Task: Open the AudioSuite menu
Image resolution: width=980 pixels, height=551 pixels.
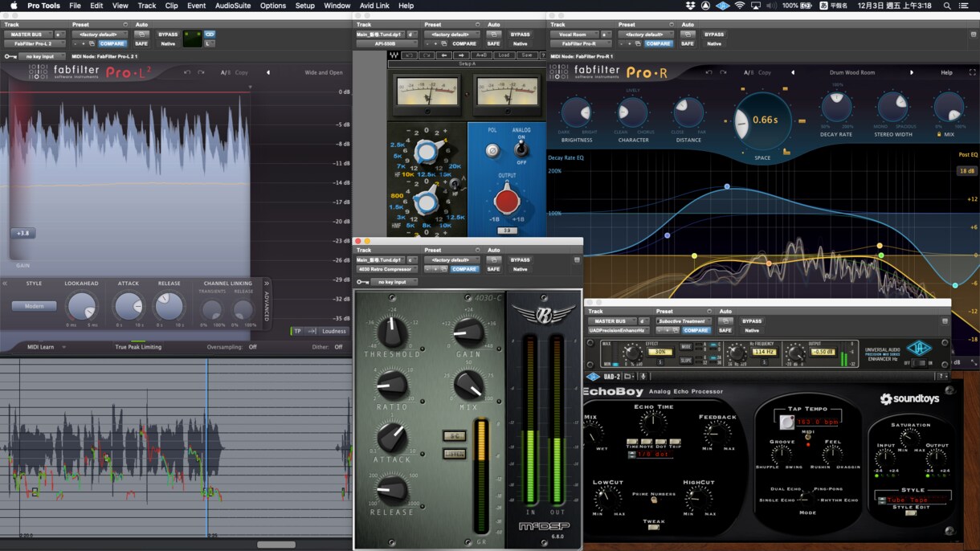Action: [233, 6]
